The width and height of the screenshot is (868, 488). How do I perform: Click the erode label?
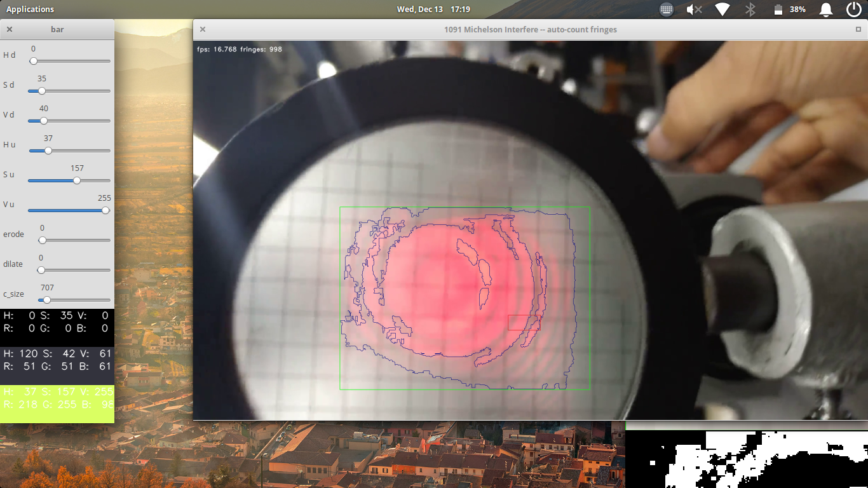tap(13, 234)
